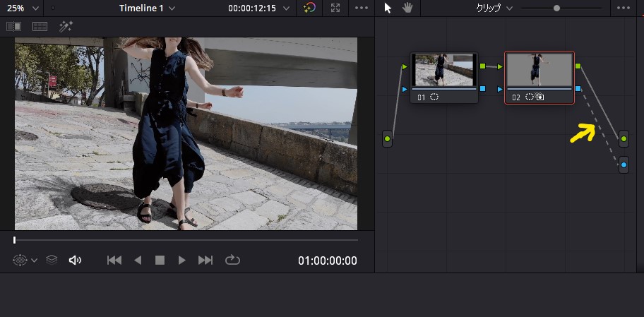Screen dimensions: 644x317
Task: Click the node 02 label text
Action: [x=516, y=97]
